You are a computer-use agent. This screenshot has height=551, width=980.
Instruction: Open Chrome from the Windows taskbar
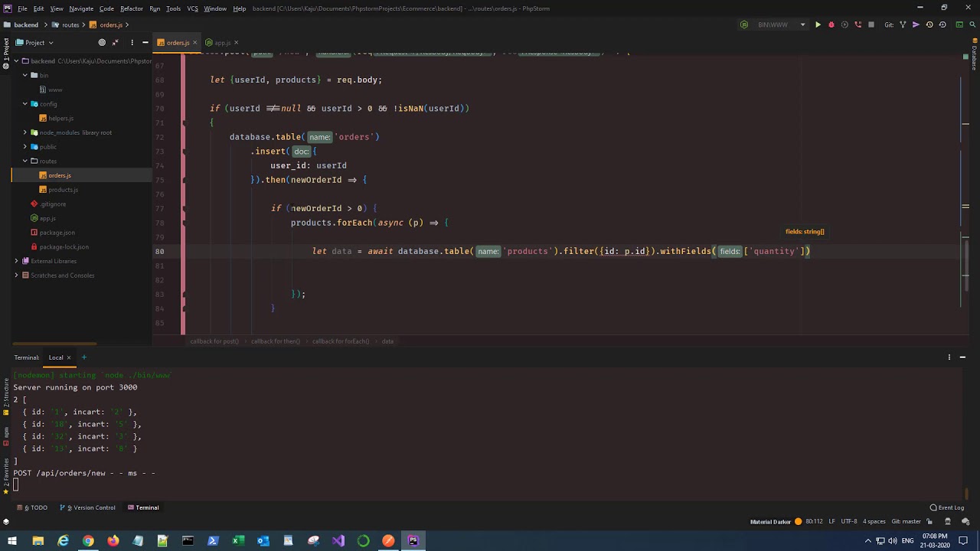pos(88,541)
